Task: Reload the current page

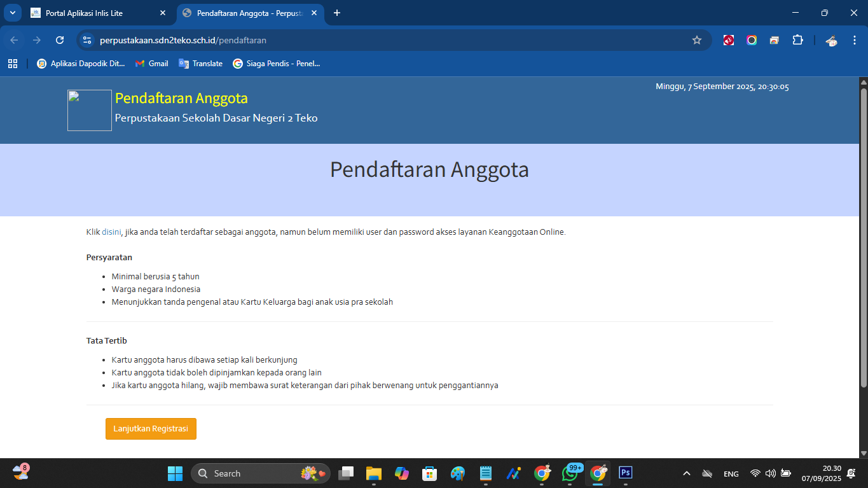Action: tap(60, 40)
